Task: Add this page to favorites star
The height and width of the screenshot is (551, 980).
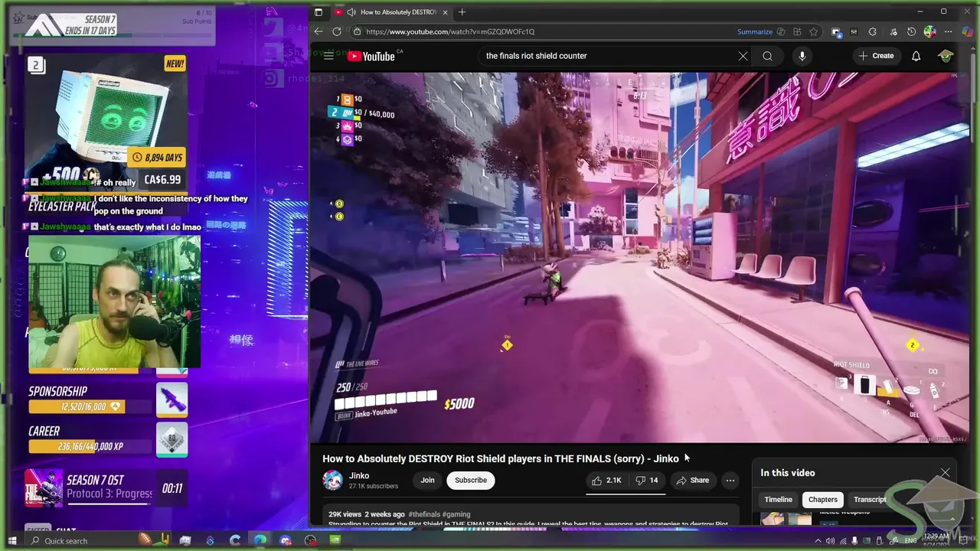Action: point(813,31)
